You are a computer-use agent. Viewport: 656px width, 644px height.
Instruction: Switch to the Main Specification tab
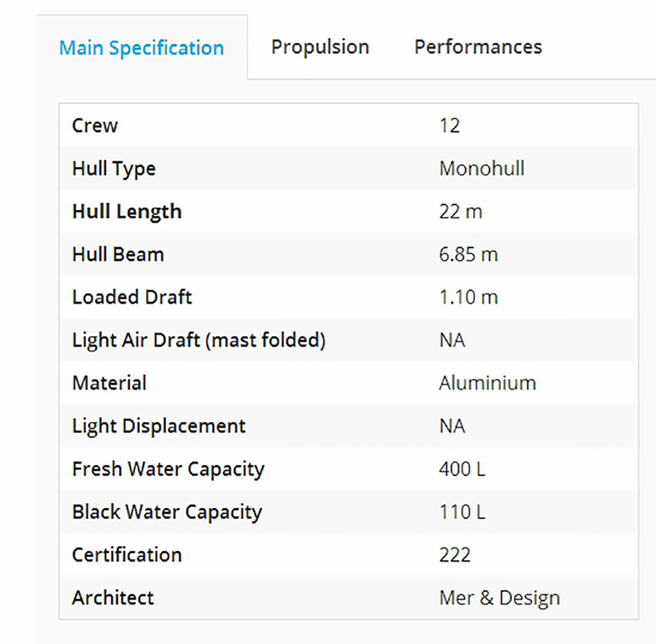coord(141,48)
